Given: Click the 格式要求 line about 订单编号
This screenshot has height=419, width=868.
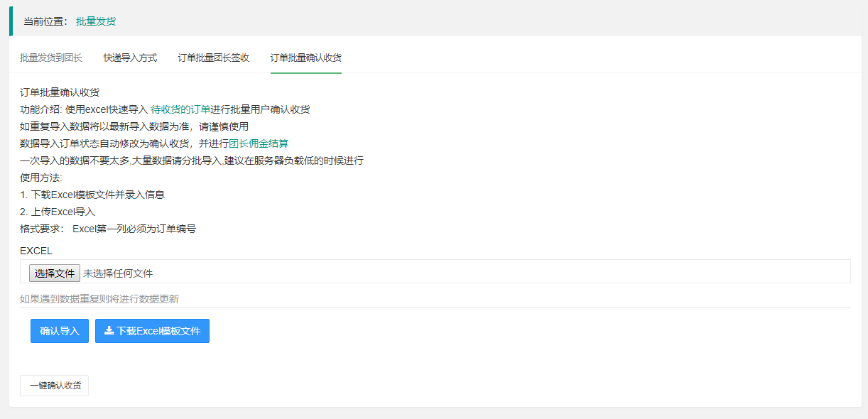Looking at the screenshot, I should (x=108, y=229).
